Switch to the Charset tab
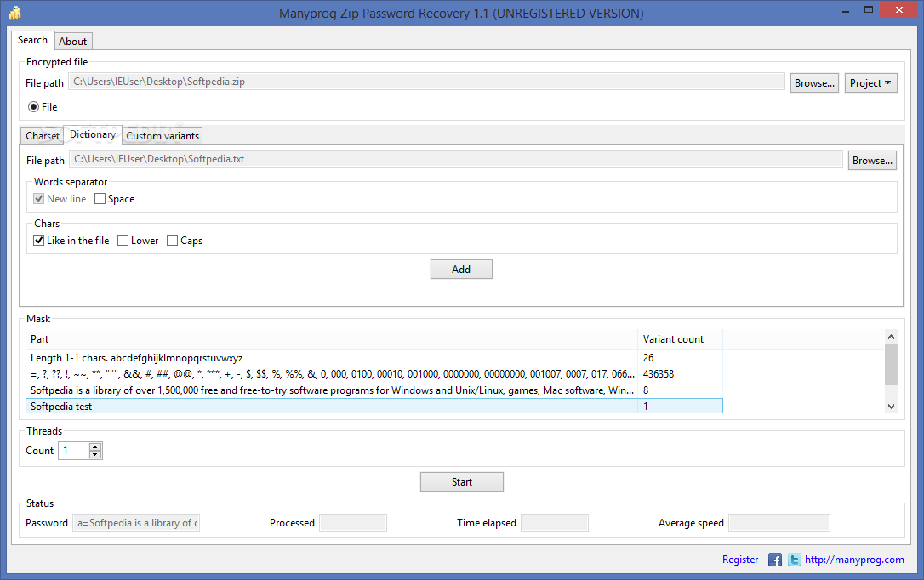The width and height of the screenshot is (924, 580). (x=43, y=135)
